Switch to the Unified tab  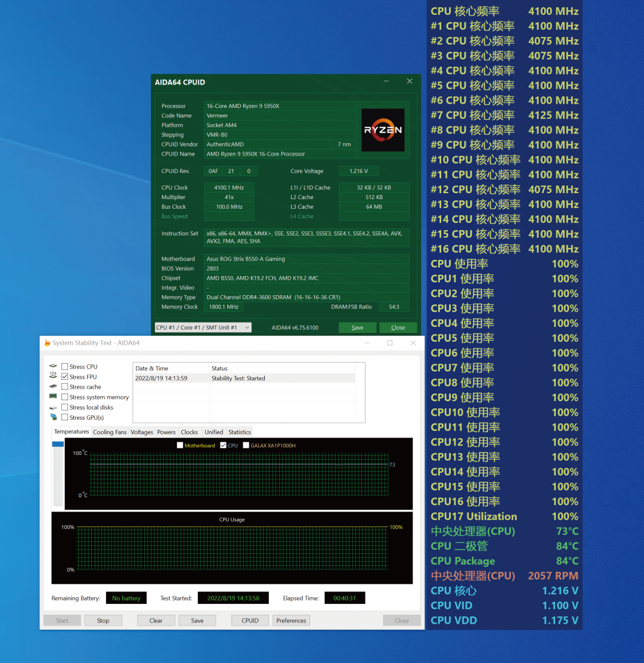point(213,432)
